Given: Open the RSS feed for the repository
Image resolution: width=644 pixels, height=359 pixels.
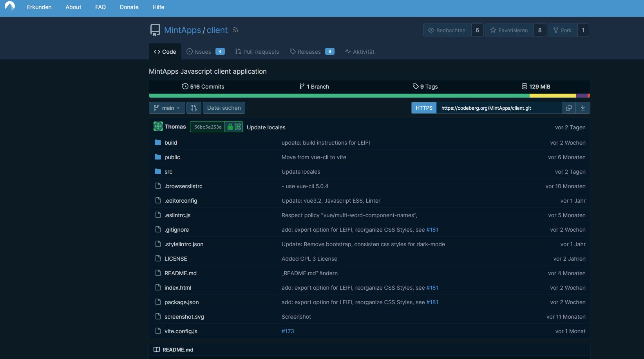Looking at the screenshot, I should pos(235,30).
